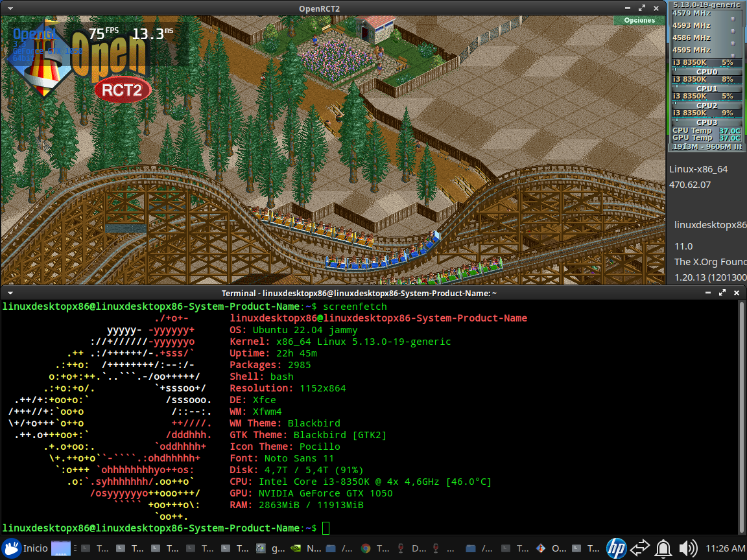Click the 'OS: Ubuntu 22.04 jammy' line
This screenshot has width=747, height=560.
[x=294, y=330]
